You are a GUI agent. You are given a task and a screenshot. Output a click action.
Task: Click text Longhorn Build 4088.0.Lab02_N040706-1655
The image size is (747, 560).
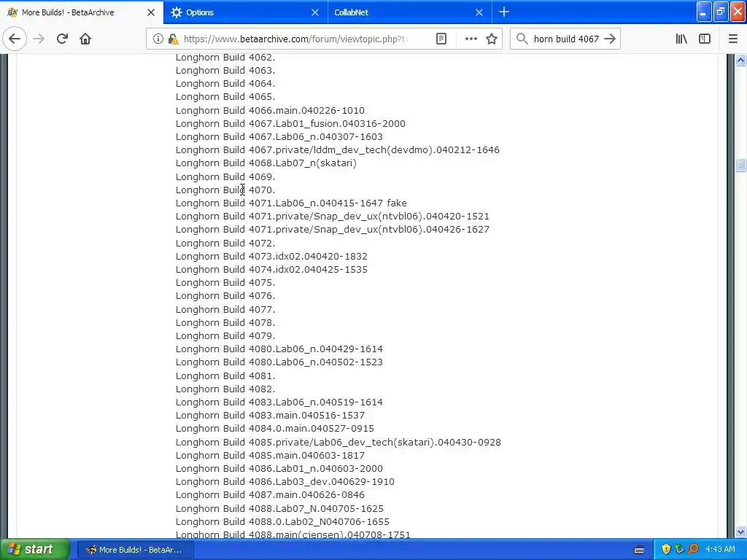point(282,522)
